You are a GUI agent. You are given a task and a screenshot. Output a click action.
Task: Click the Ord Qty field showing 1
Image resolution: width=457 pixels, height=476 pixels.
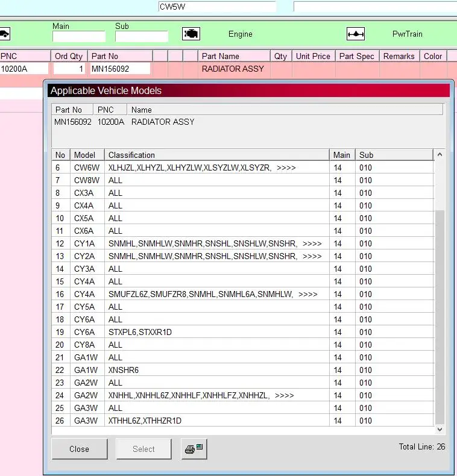point(69,69)
